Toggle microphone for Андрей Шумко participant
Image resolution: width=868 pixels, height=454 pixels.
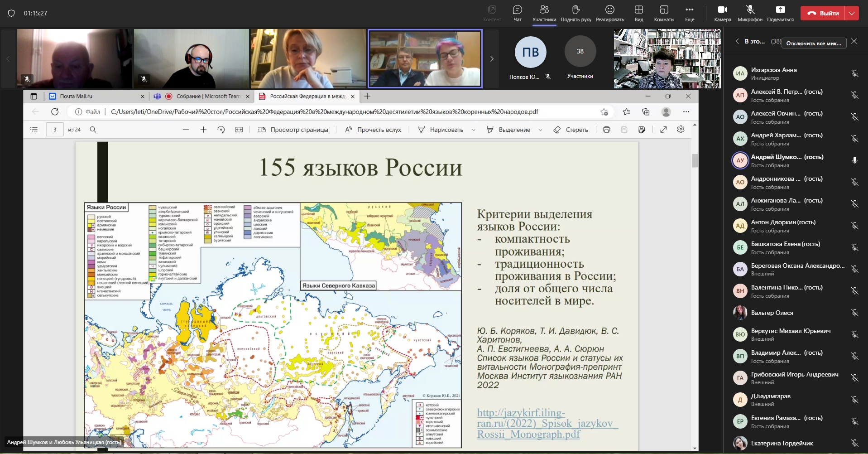point(854,160)
